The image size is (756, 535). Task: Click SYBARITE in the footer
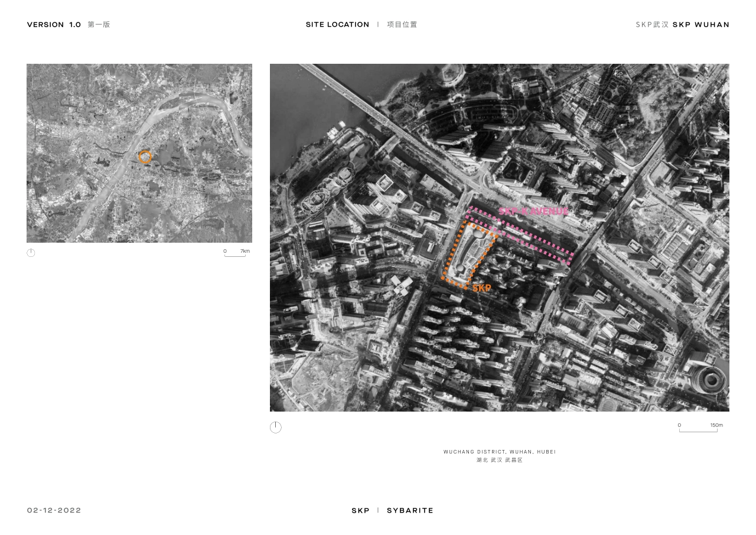[x=410, y=510]
